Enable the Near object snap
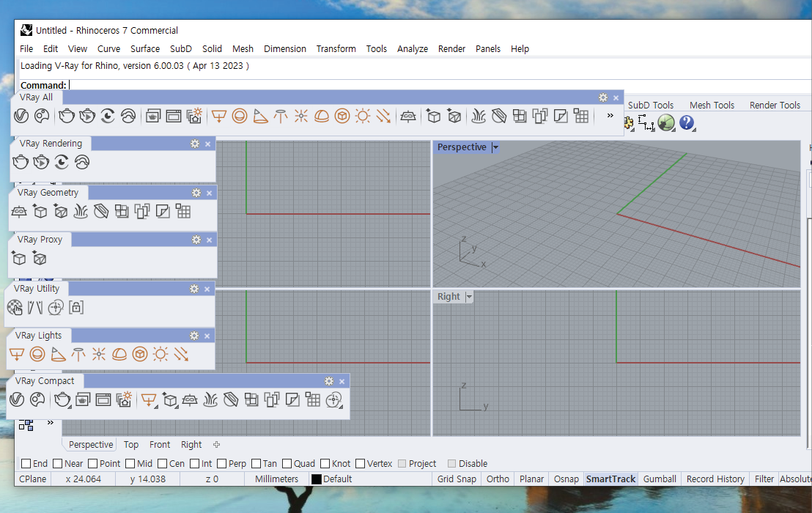 point(57,463)
